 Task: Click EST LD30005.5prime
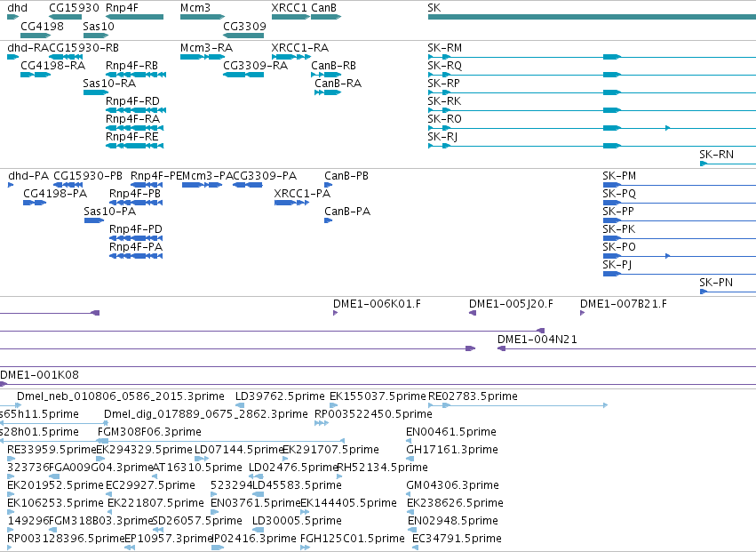point(297,521)
